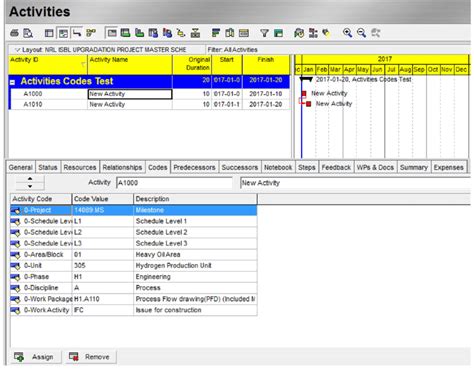Click the Remove button
The height and width of the screenshot is (373, 474).
click(x=90, y=357)
